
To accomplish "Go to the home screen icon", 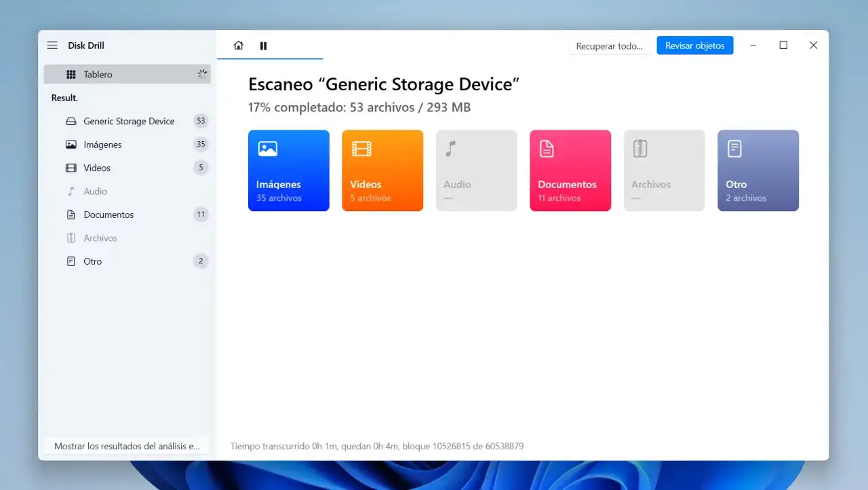I will 238,45.
